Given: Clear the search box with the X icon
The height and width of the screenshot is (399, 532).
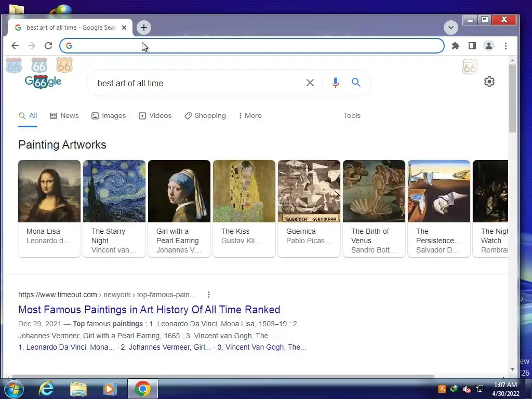Looking at the screenshot, I should (x=310, y=83).
